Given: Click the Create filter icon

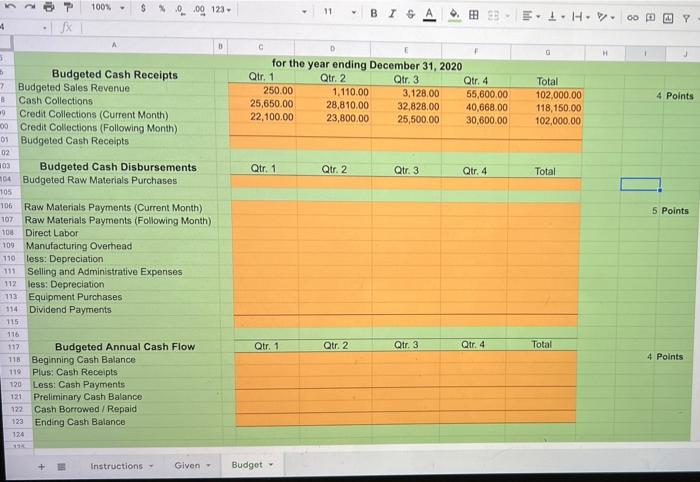Looking at the screenshot, I should click(686, 18).
